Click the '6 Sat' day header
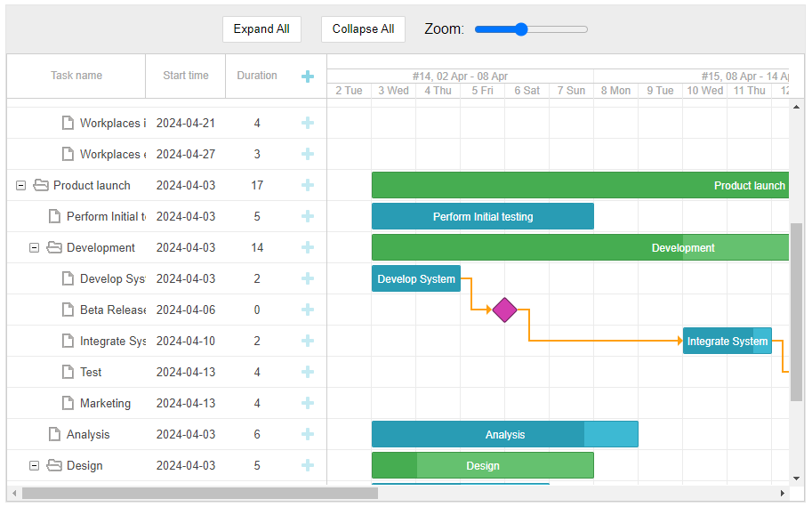 tap(527, 90)
